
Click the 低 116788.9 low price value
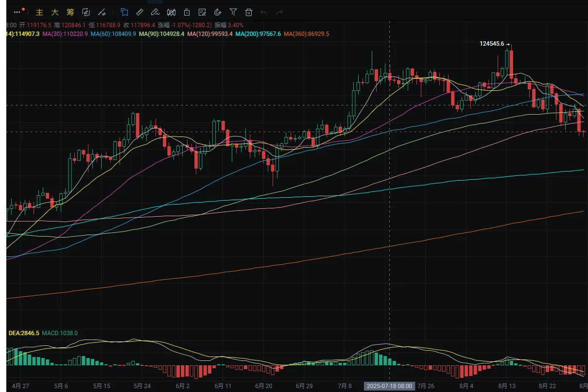pos(104,25)
